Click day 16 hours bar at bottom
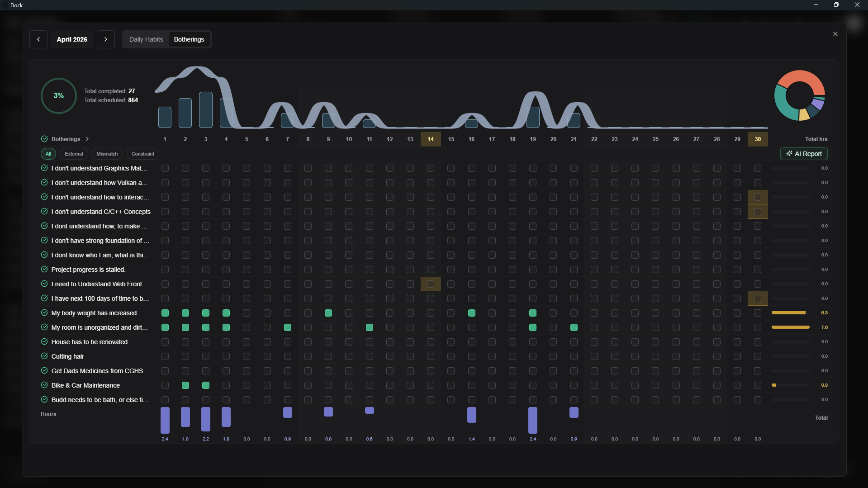Image resolution: width=868 pixels, height=488 pixels. click(x=472, y=415)
